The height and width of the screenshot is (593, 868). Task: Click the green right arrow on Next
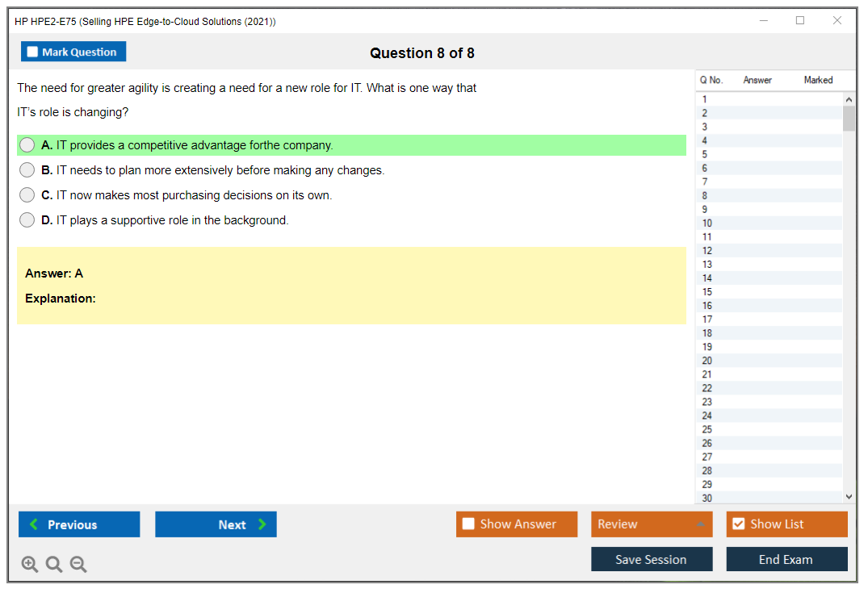coord(262,524)
